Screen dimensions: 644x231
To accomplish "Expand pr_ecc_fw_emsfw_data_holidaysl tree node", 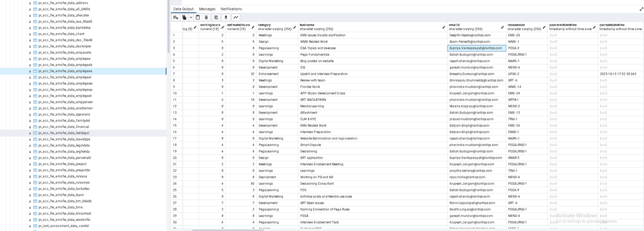I will pyautogui.click(x=30, y=133).
